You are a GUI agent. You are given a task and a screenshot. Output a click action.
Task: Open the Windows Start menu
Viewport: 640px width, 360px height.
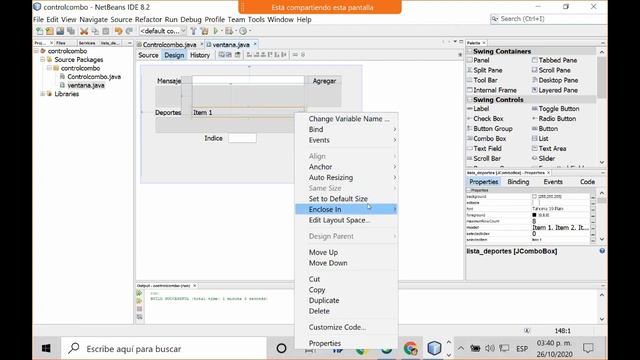pyautogui.click(x=46, y=348)
